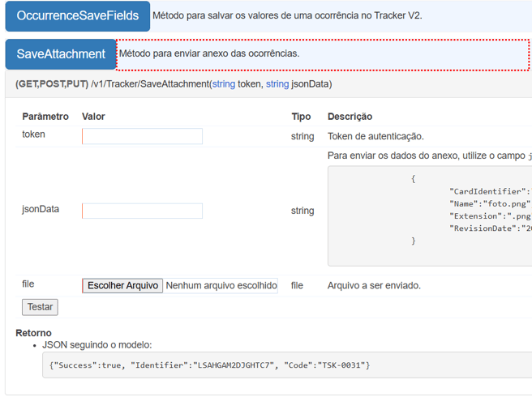Click the /v1/Tracker/SaveAttachment method signature

174,84
